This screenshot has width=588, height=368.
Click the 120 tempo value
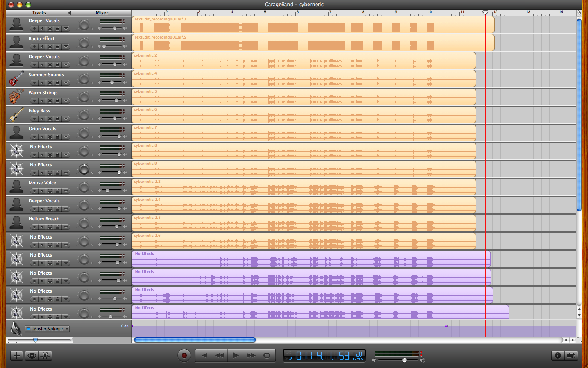[x=359, y=354]
